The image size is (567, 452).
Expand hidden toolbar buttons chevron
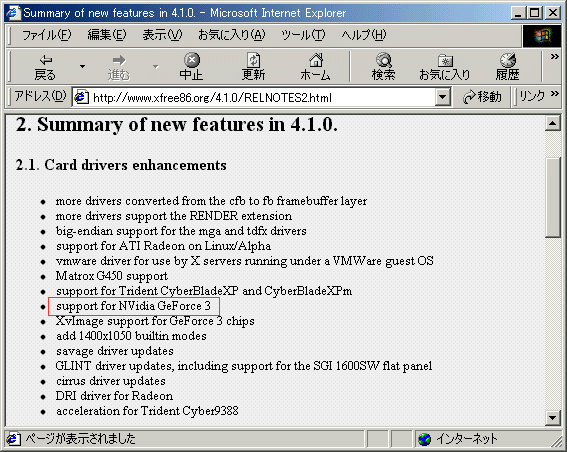coord(554,57)
